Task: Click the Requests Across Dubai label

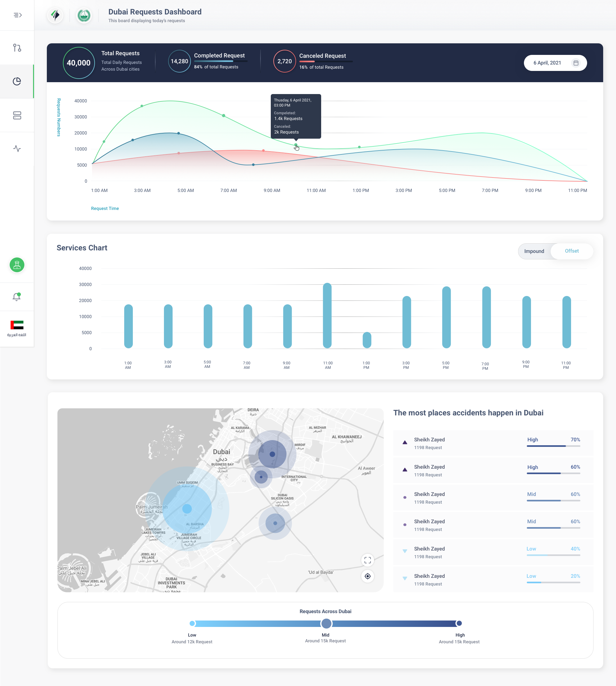Action: pyautogui.click(x=325, y=611)
